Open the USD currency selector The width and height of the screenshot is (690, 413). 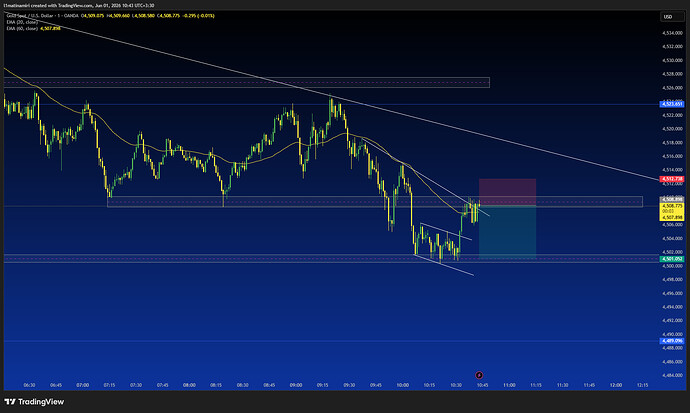point(672,17)
